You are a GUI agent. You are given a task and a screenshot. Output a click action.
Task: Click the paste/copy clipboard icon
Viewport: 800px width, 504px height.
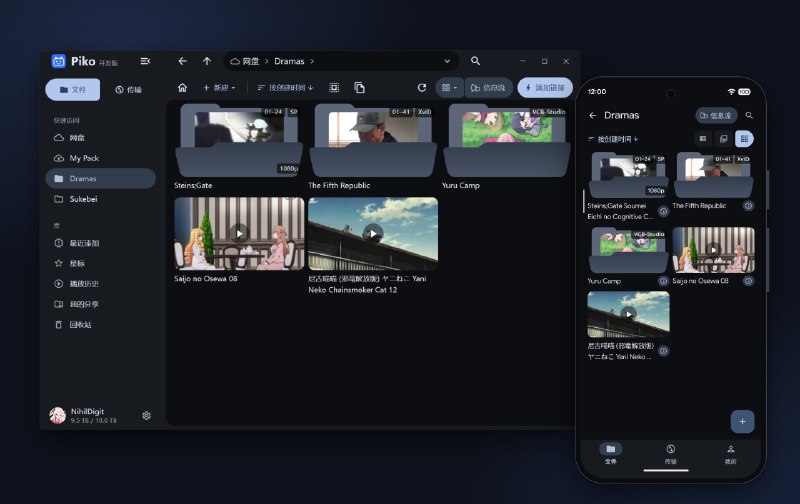[359, 88]
